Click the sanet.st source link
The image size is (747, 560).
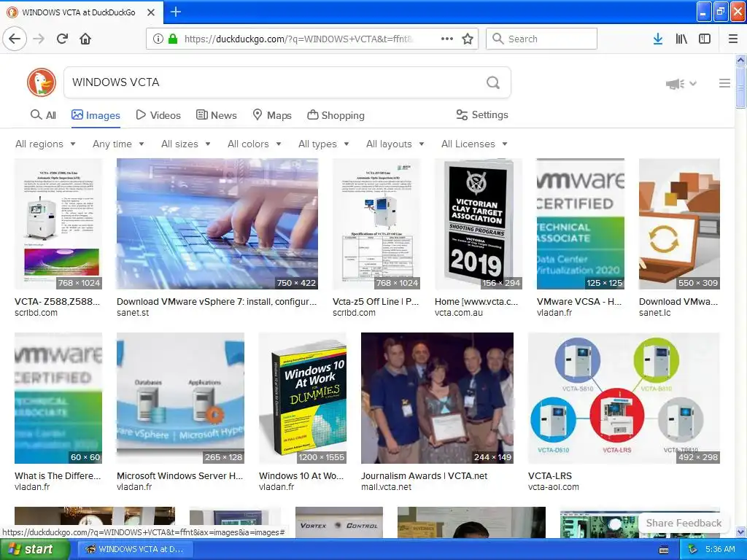(x=133, y=313)
